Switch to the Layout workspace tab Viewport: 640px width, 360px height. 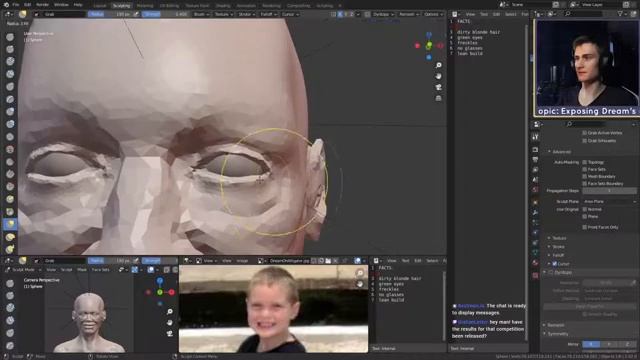pos(100,6)
